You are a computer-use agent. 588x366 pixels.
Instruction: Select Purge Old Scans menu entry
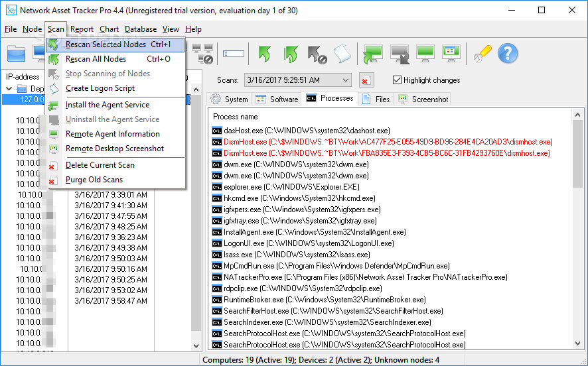click(x=115, y=180)
